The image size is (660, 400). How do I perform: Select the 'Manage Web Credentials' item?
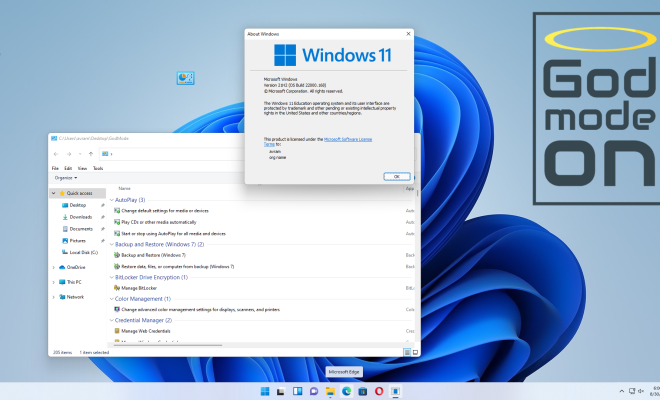[x=146, y=331]
